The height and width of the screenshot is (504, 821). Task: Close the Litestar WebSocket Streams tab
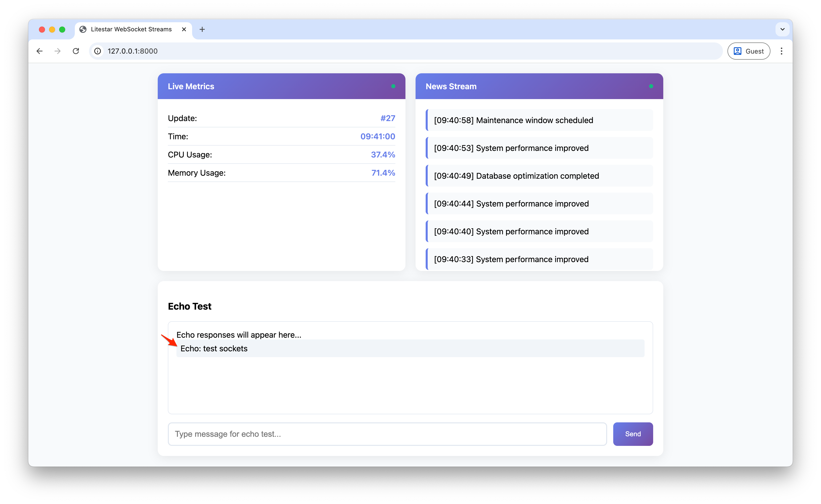coord(184,29)
